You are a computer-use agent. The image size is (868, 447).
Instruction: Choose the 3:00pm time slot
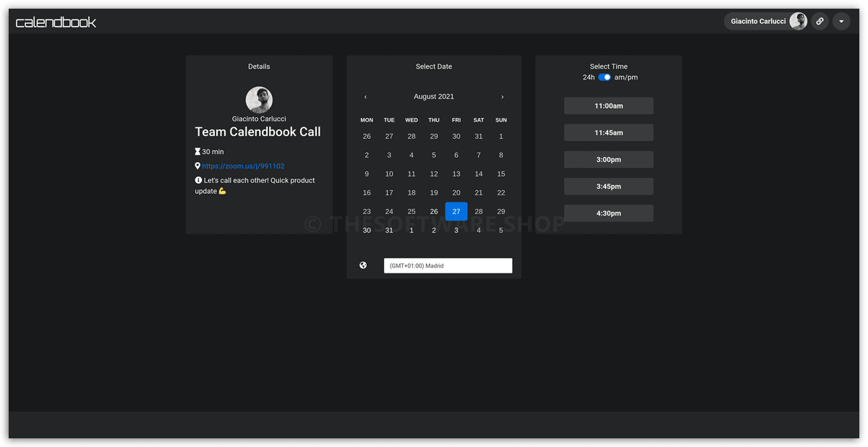pos(608,159)
